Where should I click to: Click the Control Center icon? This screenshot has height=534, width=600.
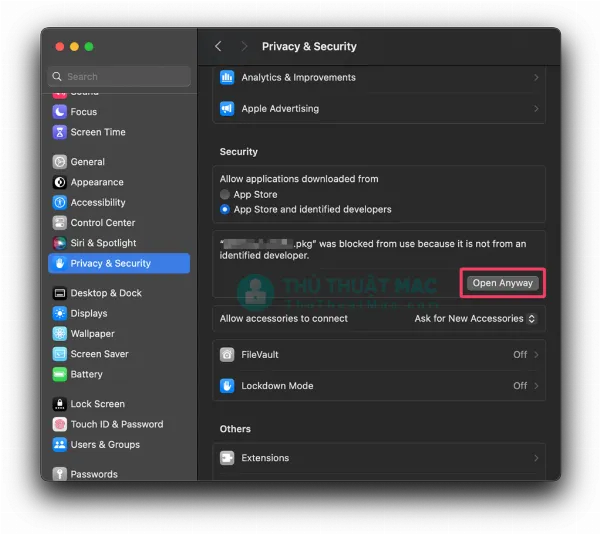pyautogui.click(x=59, y=223)
